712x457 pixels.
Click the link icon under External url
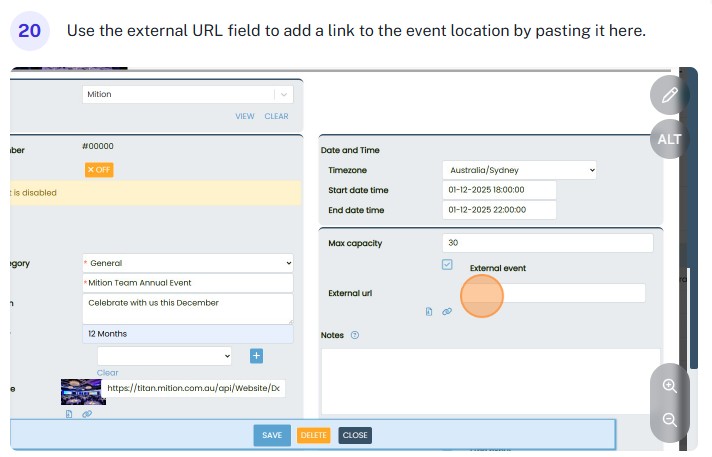pos(447,312)
